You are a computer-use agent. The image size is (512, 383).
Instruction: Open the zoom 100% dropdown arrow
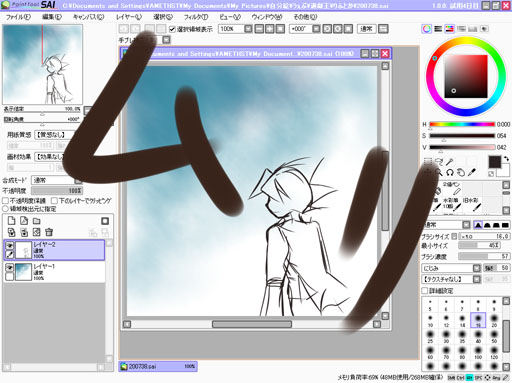click(x=248, y=29)
